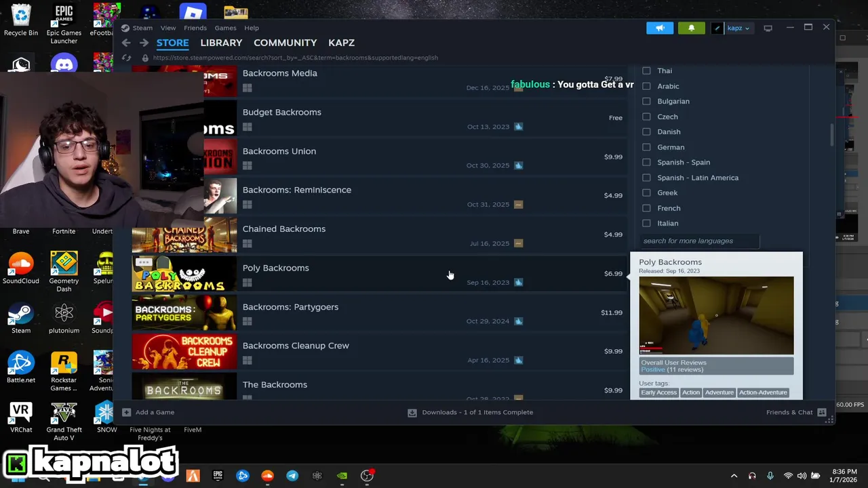Viewport: 868px width, 488px height.
Task: Click the search for more languages field
Action: coord(700,241)
